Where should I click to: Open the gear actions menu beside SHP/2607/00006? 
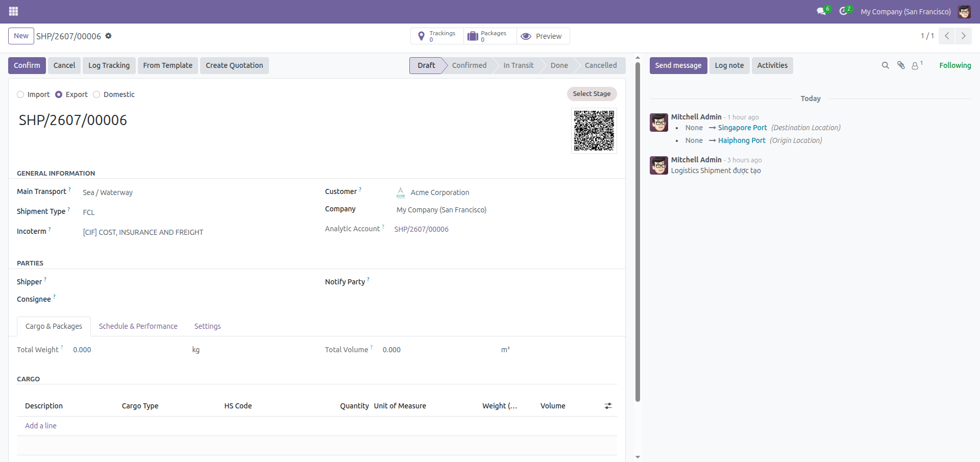click(x=108, y=36)
